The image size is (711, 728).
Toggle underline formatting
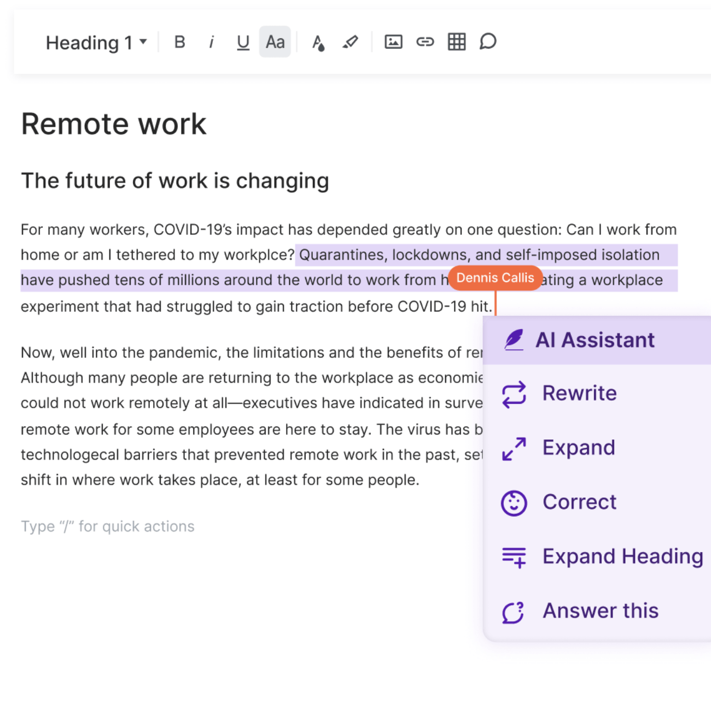point(243,42)
